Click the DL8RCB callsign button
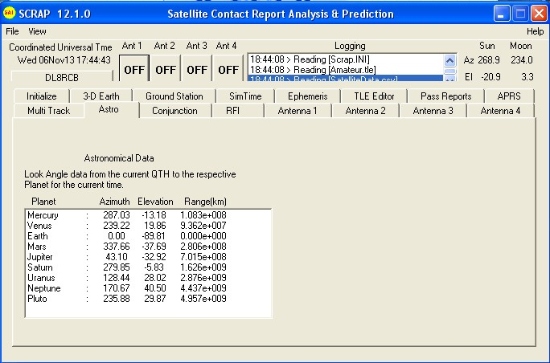The image size is (550, 363). 62,77
